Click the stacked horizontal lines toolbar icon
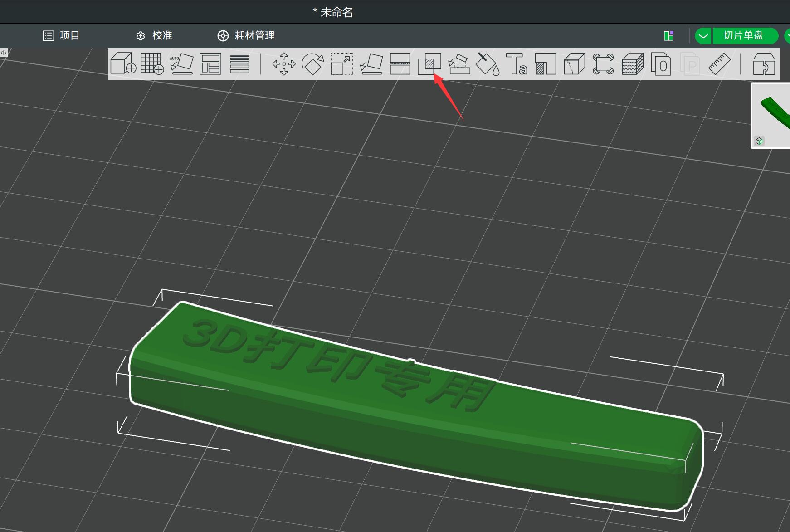The image size is (790, 532). (x=239, y=63)
